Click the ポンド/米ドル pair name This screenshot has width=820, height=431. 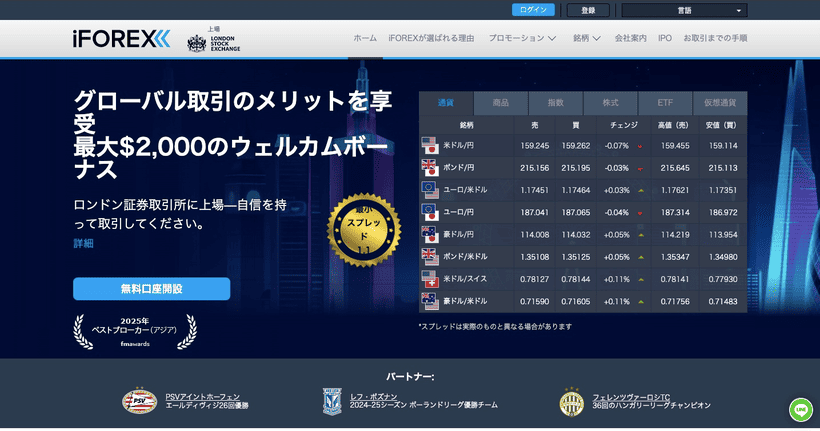point(465,256)
